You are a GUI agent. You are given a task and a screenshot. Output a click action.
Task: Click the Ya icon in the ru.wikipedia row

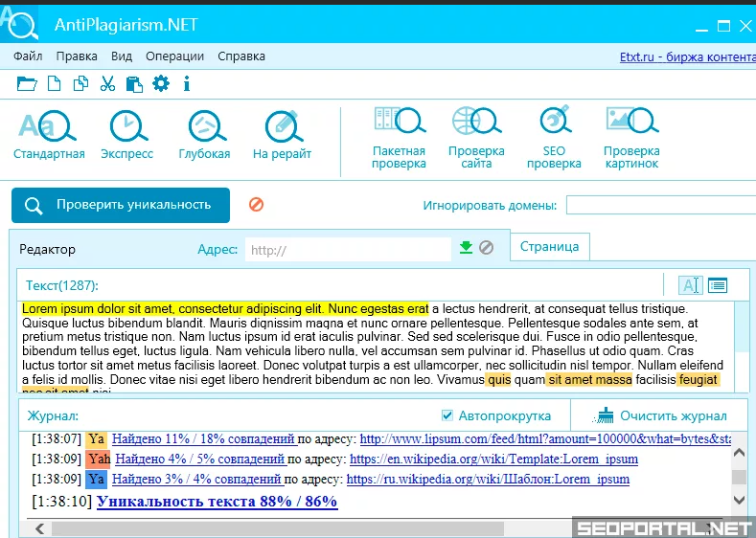click(x=97, y=479)
